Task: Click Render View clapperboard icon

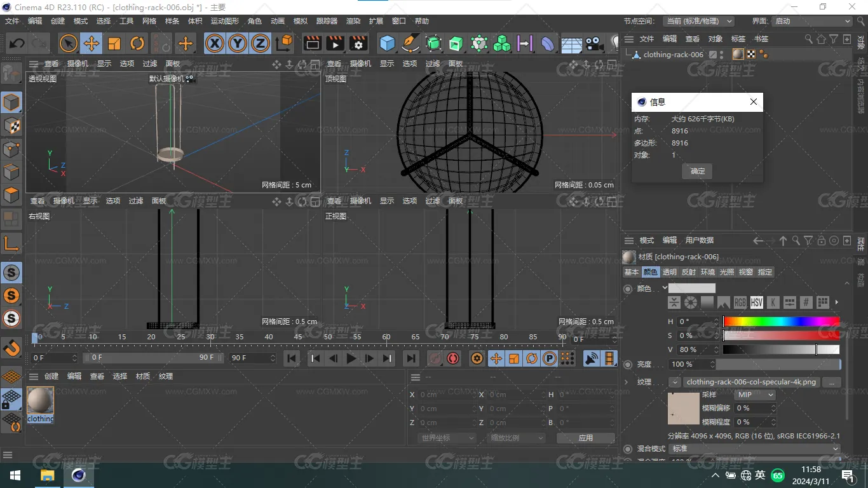Action: point(312,43)
